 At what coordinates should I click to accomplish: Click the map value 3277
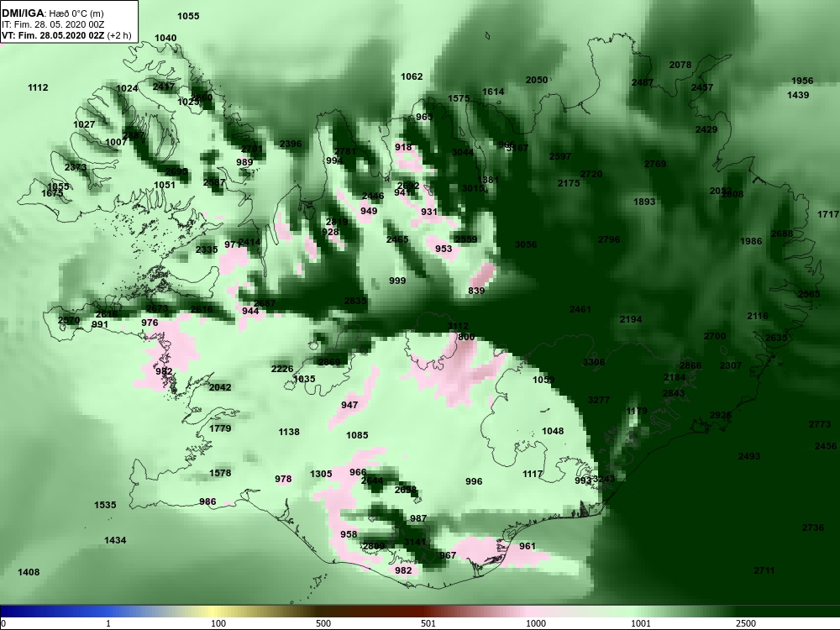[x=599, y=400]
